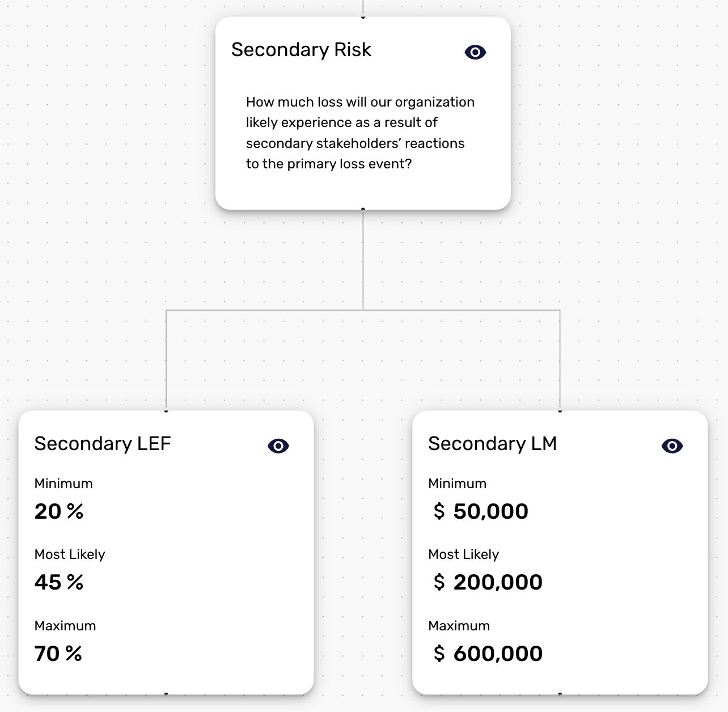Click the Secondary Risk description text
Viewport: 728px width, 712px height.
(x=360, y=133)
